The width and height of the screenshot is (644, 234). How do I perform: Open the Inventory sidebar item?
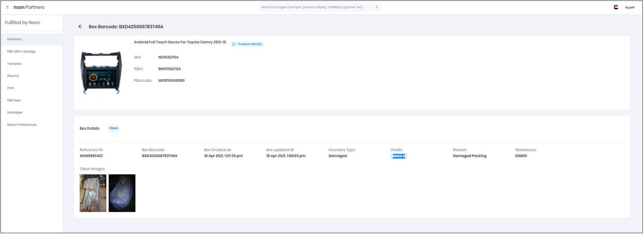coord(31,39)
